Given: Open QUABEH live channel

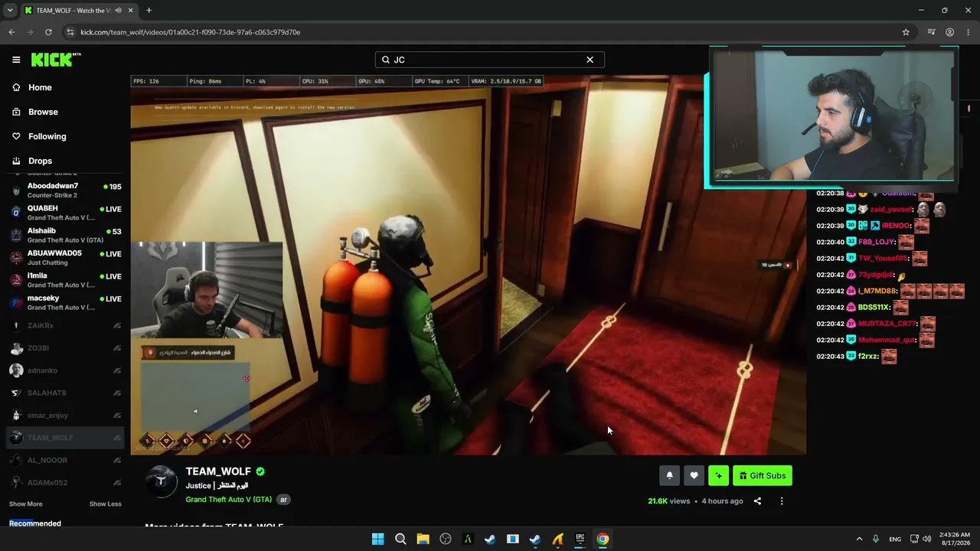Looking at the screenshot, I should point(65,213).
